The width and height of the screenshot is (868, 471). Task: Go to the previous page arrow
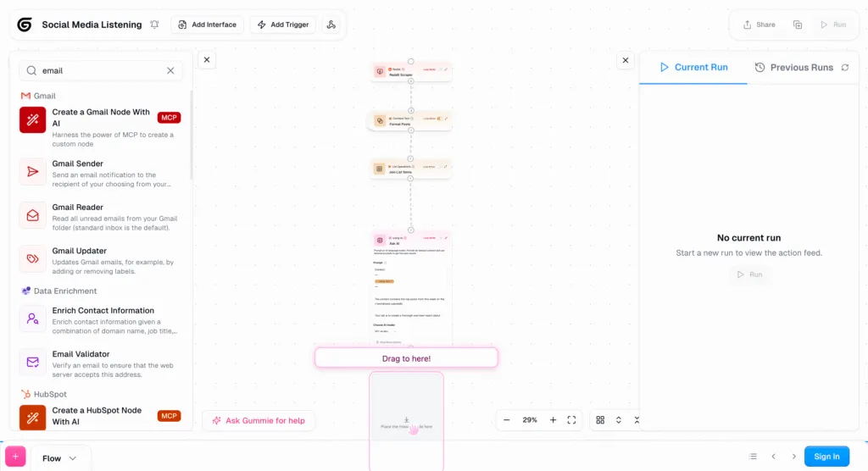pos(773,457)
